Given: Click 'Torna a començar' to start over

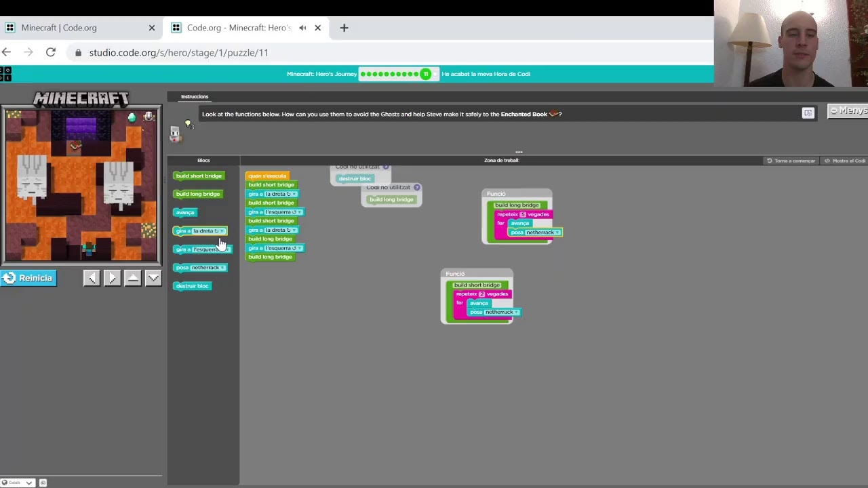Looking at the screenshot, I should coord(791,161).
